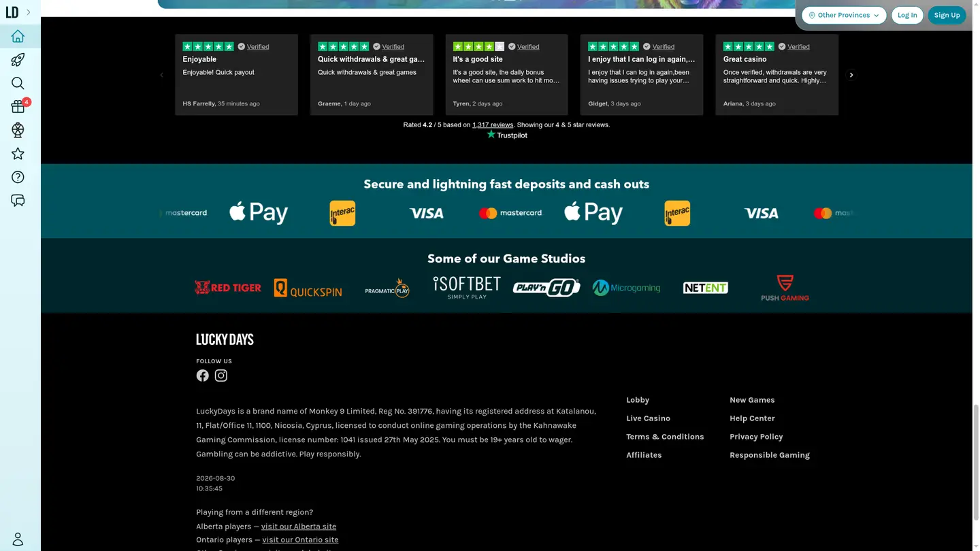The image size is (980, 551).
Task: Open the rocket icon in sidebar
Action: (18, 60)
